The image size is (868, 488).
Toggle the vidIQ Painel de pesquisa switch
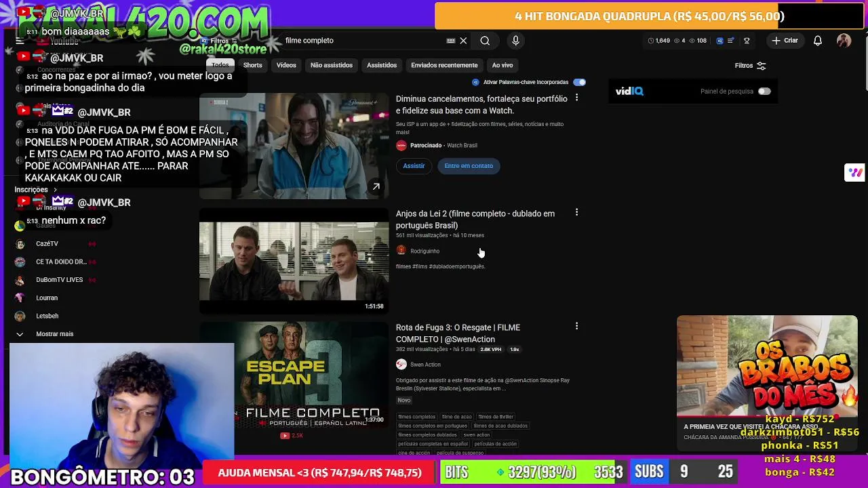point(764,91)
